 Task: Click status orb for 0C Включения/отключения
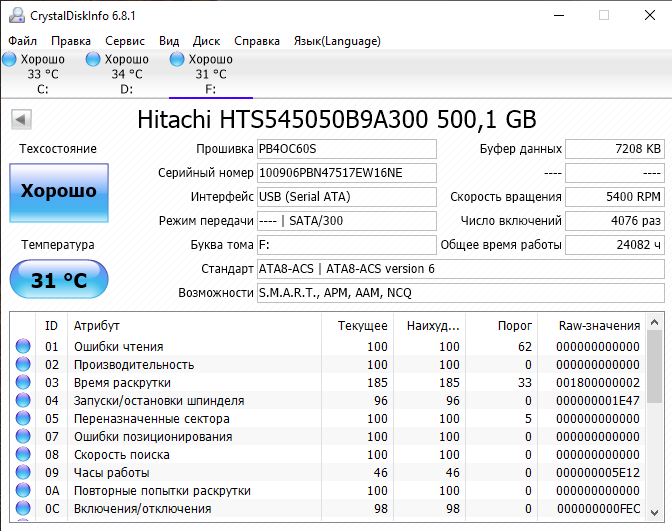[23, 508]
